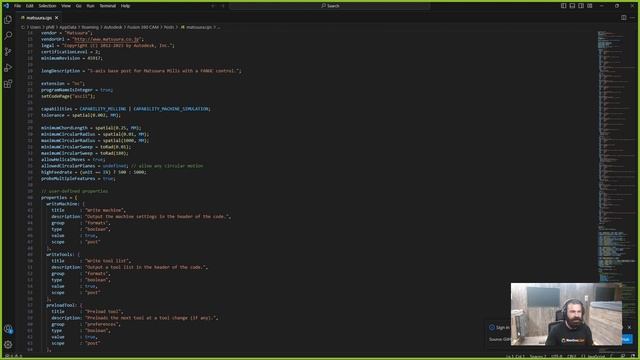
Task: Open the Extensions view
Action: [8, 84]
